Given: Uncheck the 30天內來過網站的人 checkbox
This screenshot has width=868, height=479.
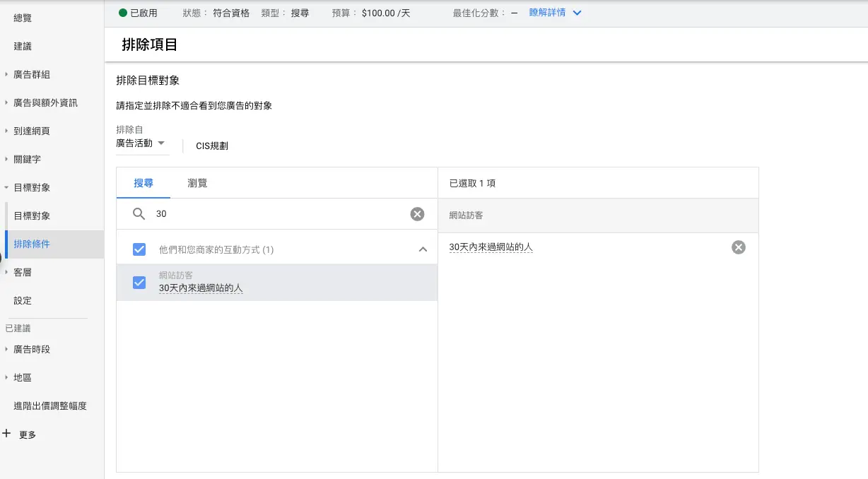Looking at the screenshot, I should click(139, 283).
